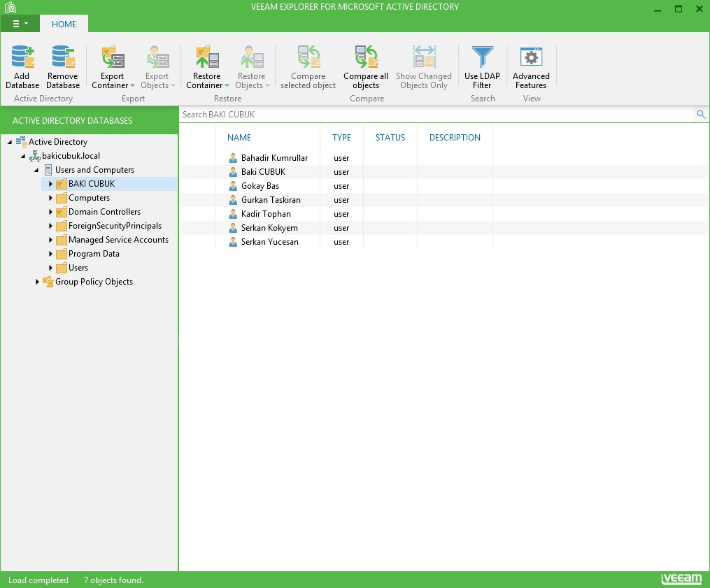
Task: Open the Export Container dropdown arrow
Action: (x=133, y=86)
